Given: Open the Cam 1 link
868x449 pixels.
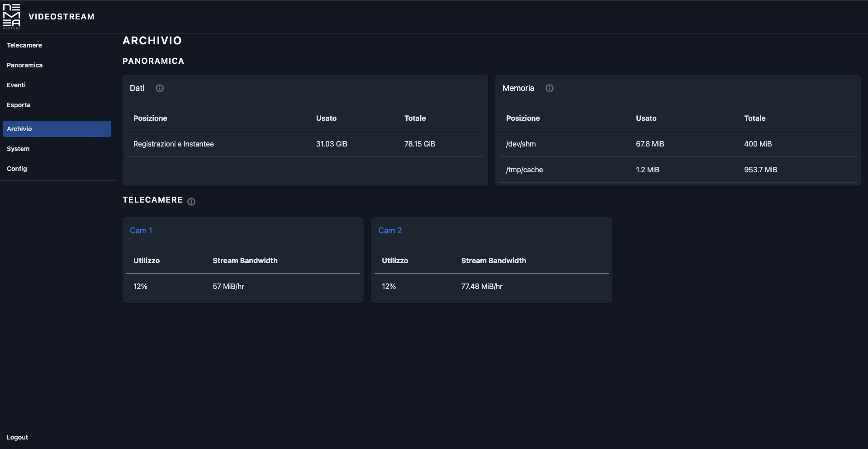Looking at the screenshot, I should pos(141,231).
